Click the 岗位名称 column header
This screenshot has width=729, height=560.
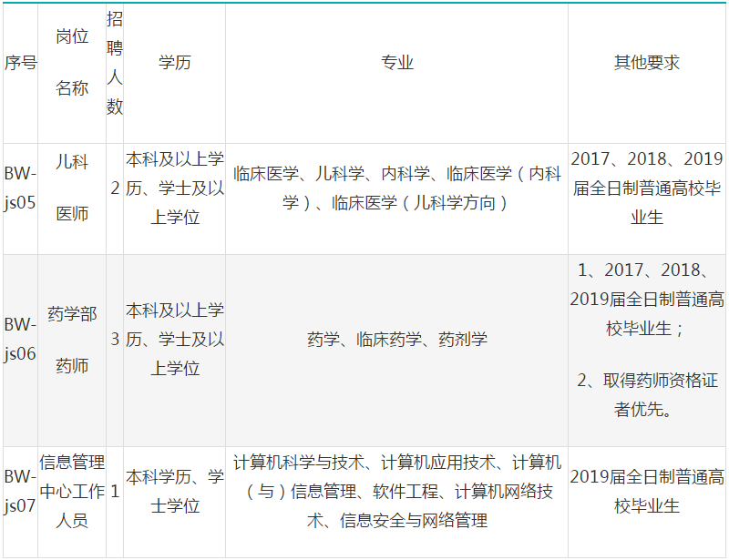coord(72,63)
